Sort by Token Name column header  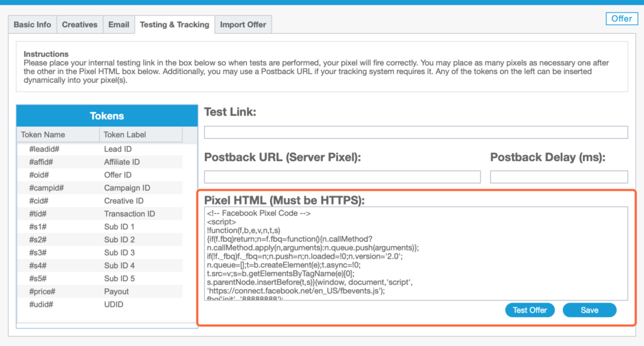click(x=58, y=135)
